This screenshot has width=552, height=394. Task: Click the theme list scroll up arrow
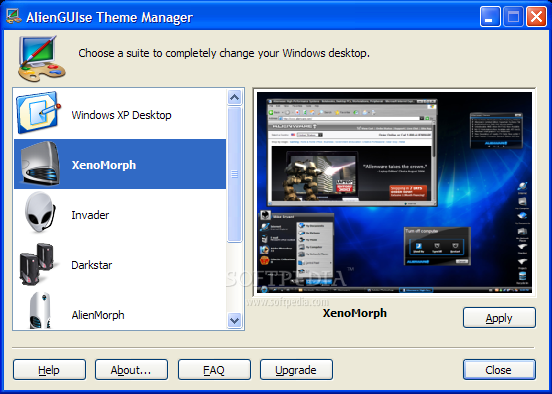click(x=234, y=97)
